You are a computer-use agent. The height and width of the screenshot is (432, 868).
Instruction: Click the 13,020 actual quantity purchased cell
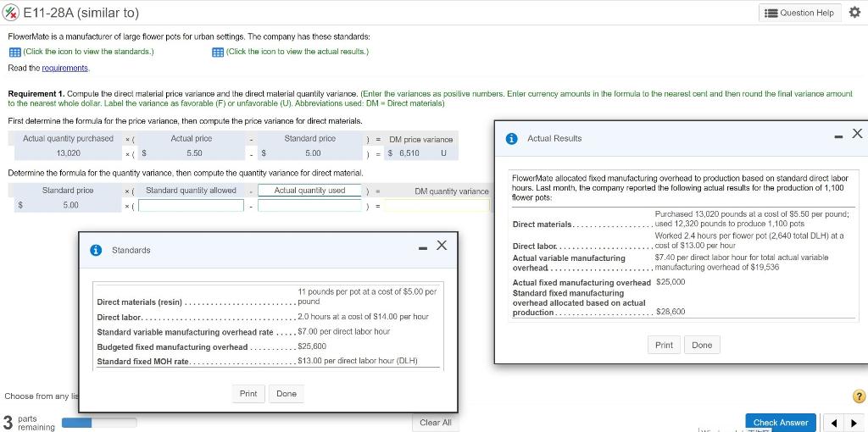coord(68,153)
